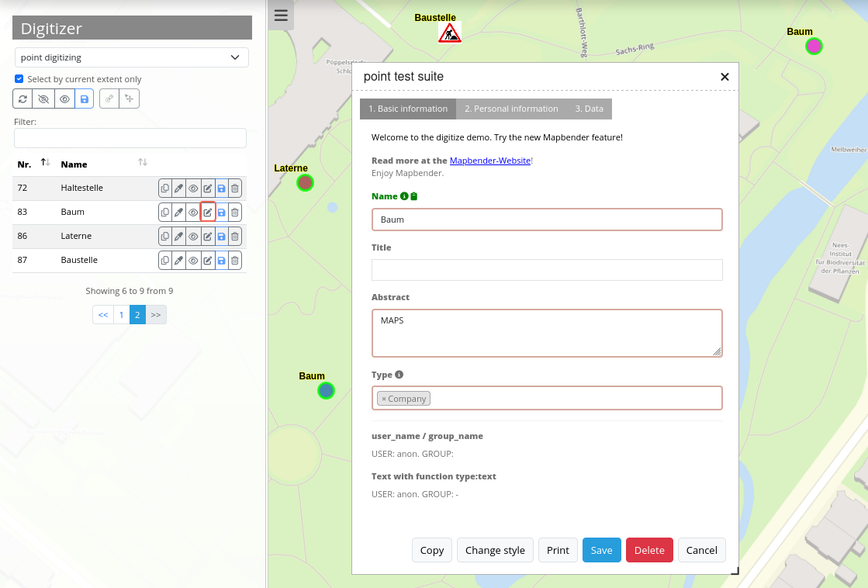Click the refresh icon in Digitizer toolbar
Viewport: 868px width, 588px height.
pos(22,99)
